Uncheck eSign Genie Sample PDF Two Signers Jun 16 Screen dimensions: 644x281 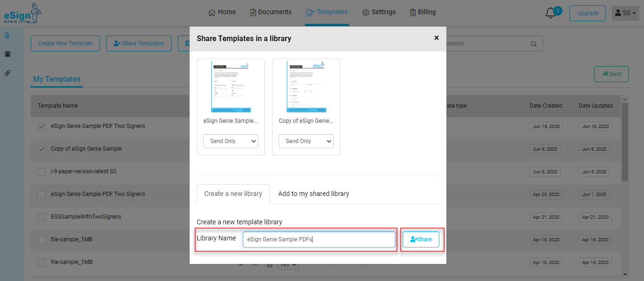41,126
